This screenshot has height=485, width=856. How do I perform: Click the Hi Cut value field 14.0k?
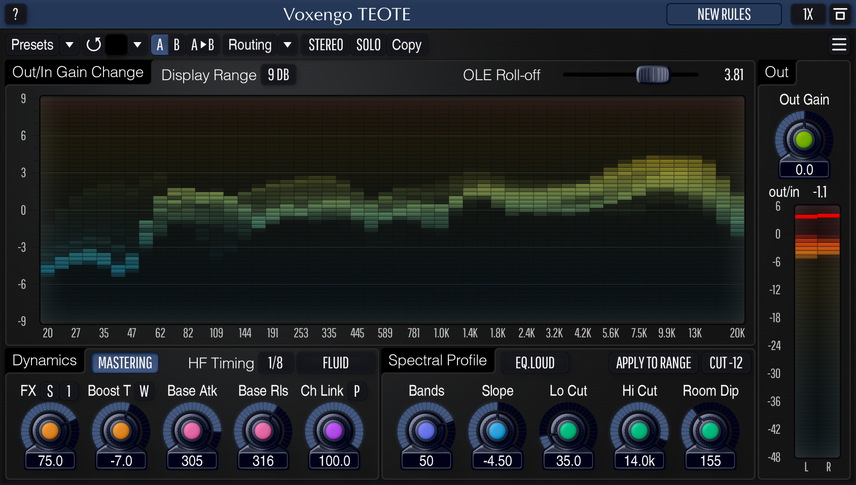639,461
